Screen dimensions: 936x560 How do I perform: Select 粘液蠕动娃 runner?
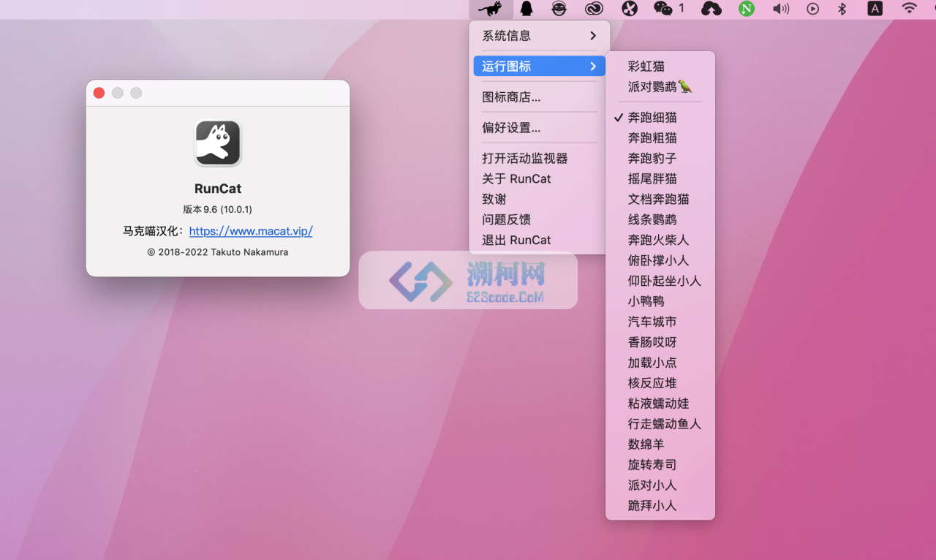tap(660, 404)
